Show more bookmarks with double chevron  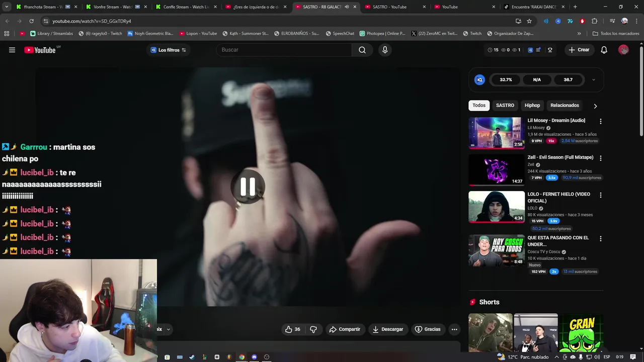(579, 34)
